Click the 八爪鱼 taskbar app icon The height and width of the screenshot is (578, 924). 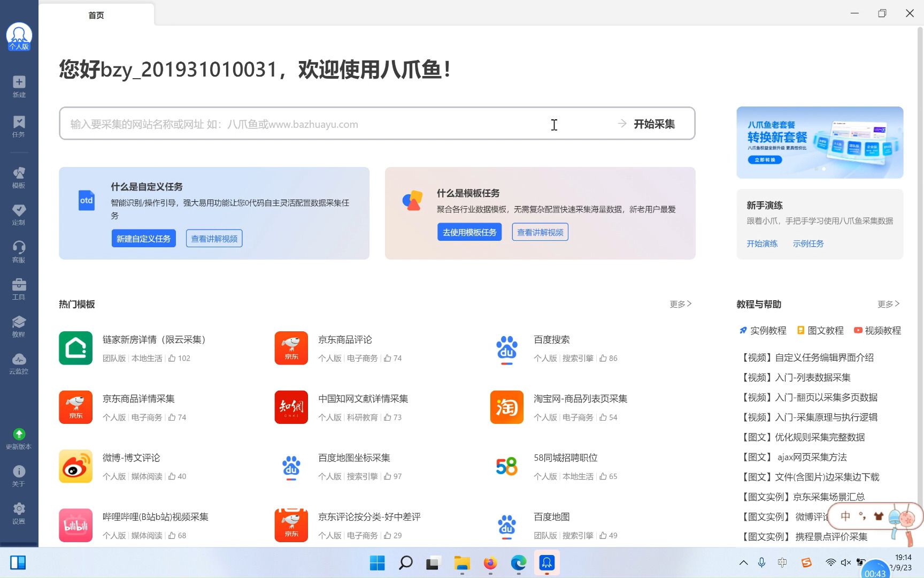coord(546,562)
